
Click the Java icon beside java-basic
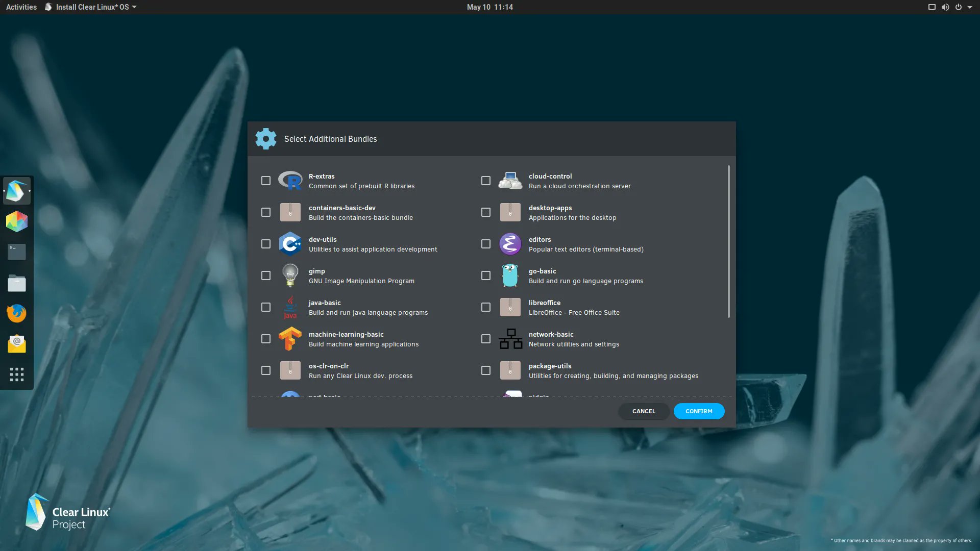[290, 307]
